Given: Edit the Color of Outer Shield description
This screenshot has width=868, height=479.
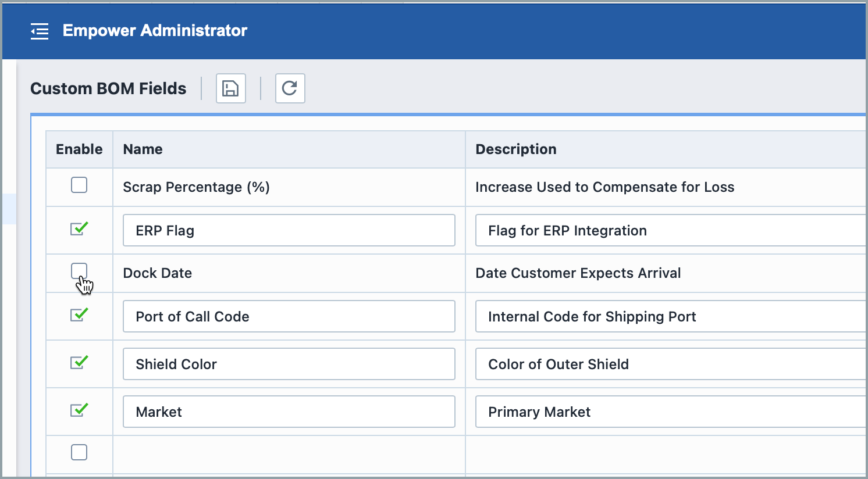Looking at the screenshot, I should point(671,364).
